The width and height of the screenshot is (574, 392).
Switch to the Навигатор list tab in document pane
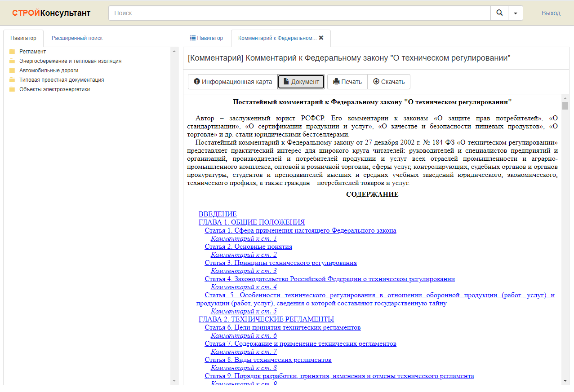coord(206,38)
